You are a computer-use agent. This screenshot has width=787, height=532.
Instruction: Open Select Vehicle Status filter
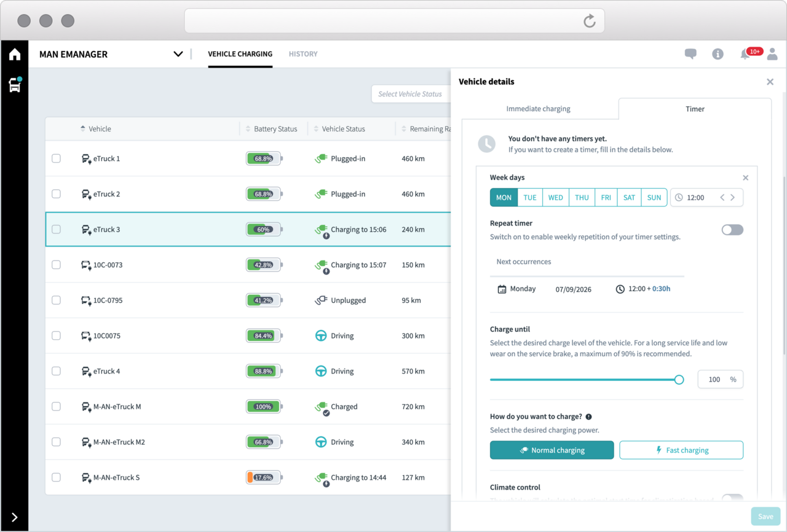pos(411,94)
